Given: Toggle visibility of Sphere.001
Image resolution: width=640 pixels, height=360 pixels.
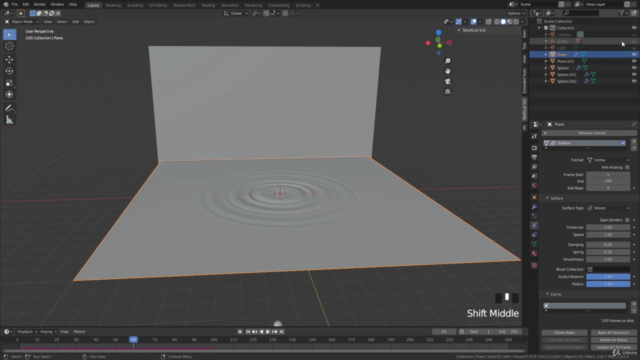Looking at the screenshot, I should point(634,74).
